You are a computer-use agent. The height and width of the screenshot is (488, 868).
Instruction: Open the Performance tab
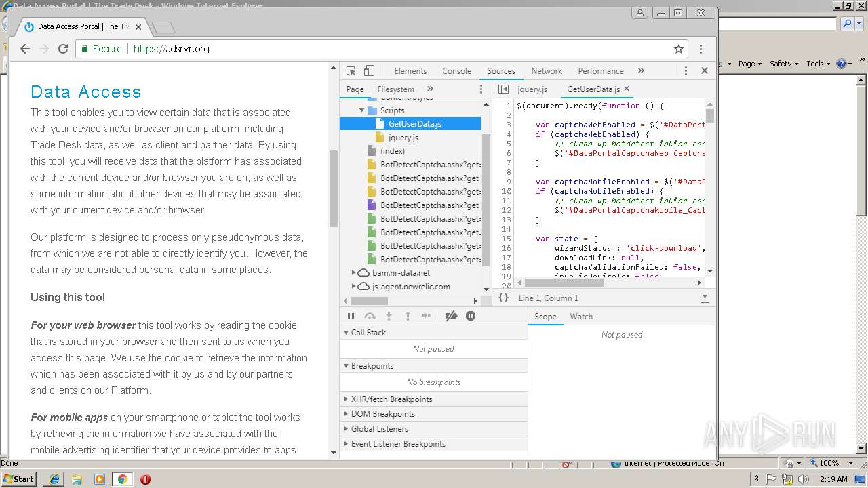(601, 71)
